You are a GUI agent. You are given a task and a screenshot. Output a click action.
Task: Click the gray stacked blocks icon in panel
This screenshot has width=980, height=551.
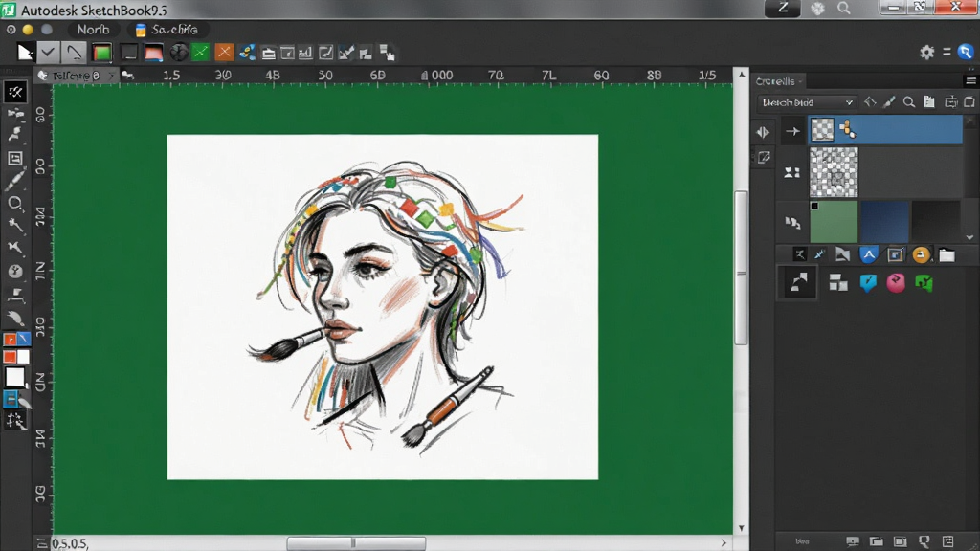(x=838, y=283)
